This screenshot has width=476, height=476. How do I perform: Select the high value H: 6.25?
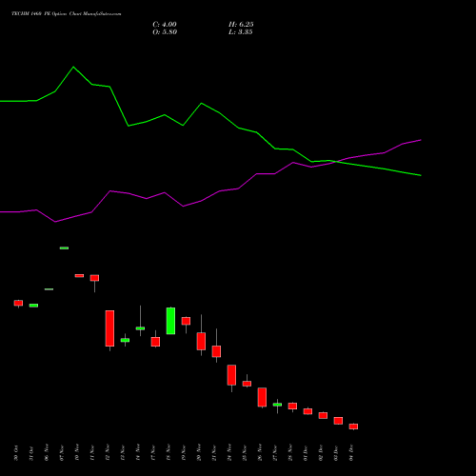[x=241, y=25]
